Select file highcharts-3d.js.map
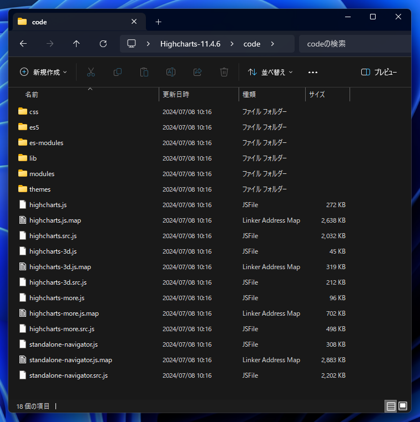Image resolution: width=420 pixels, height=422 pixels. 60,267
